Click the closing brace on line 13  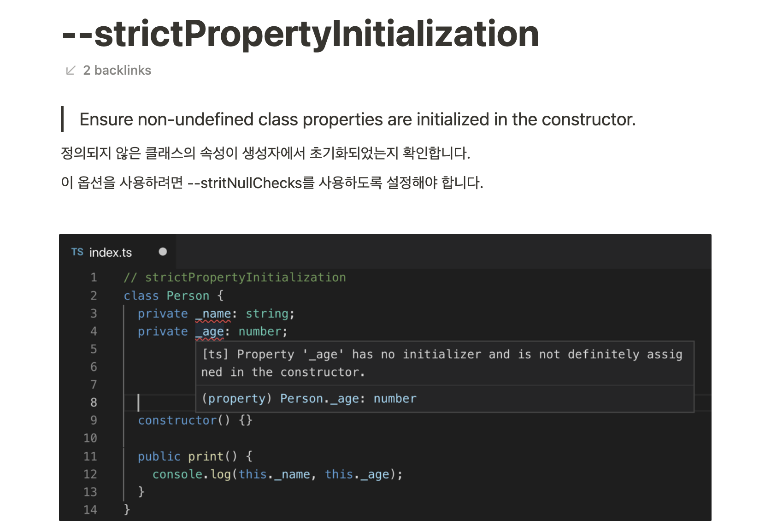coord(141,492)
